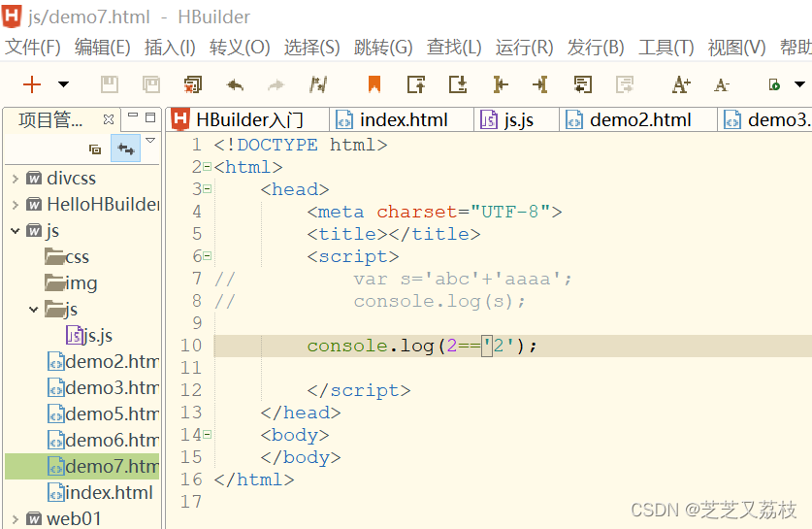Open the 跳转(G) menu

coord(383,48)
